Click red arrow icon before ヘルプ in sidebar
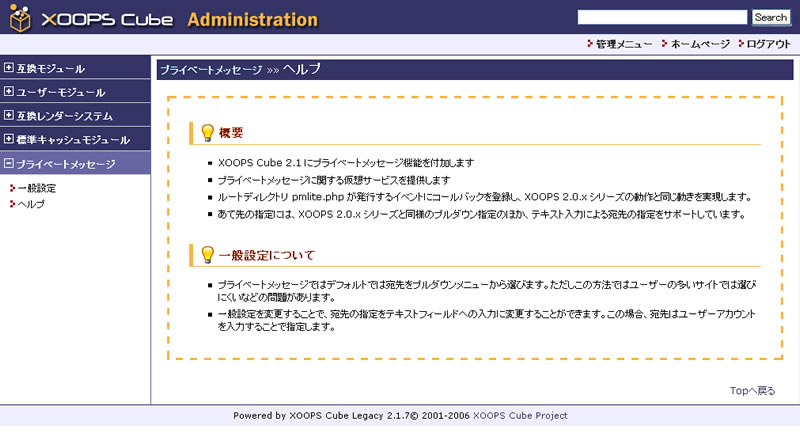800x437 pixels. (12, 204)
